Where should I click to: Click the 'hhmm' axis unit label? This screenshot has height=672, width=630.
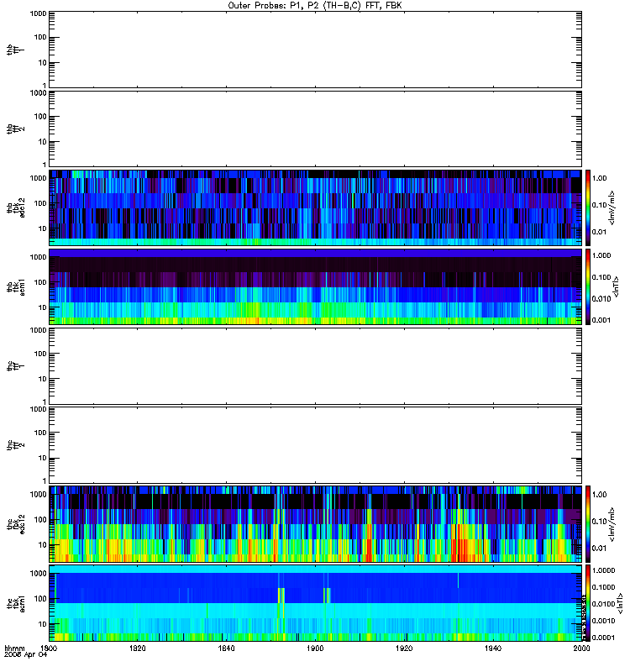(14, 648)
